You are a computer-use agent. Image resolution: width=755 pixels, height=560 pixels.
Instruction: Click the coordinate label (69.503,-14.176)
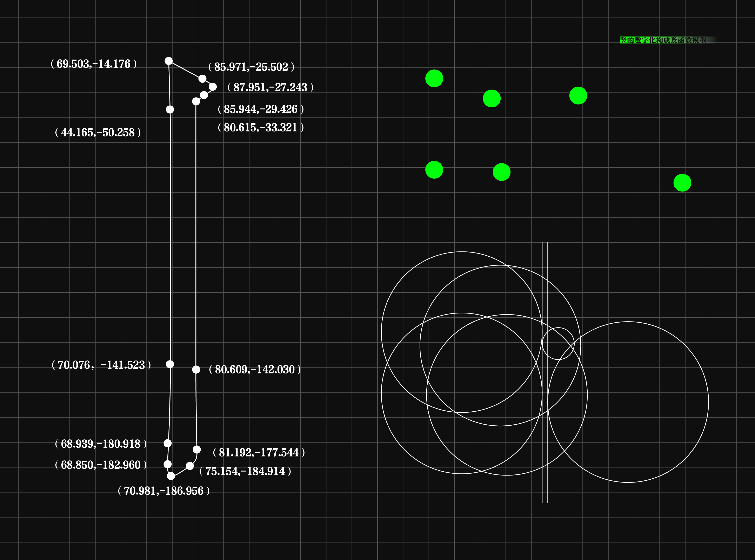pos(94,64)
